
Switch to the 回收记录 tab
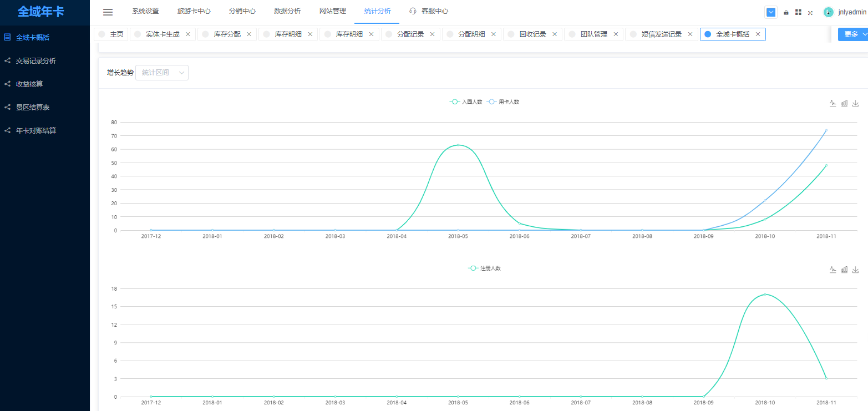[x=532, y=34]
